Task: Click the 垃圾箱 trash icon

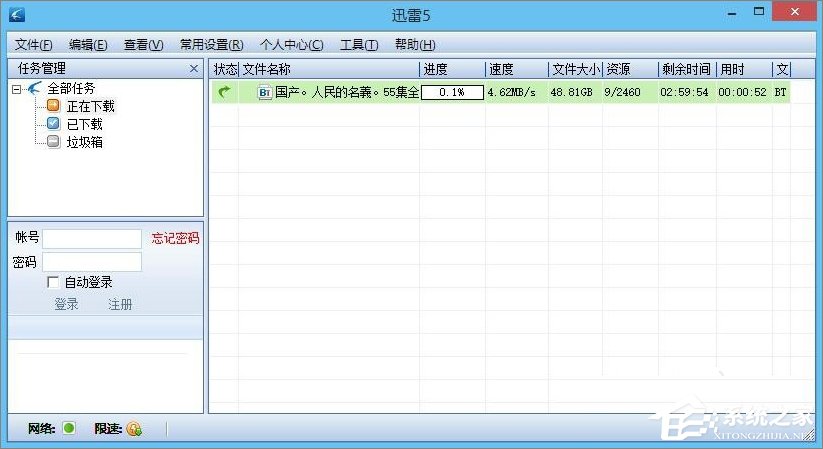Action: 54,141
